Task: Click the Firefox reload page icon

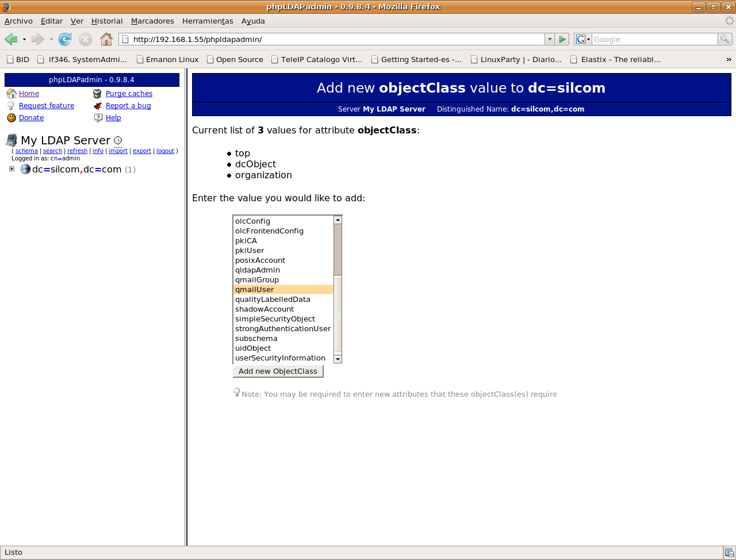Action: (65, 39)
